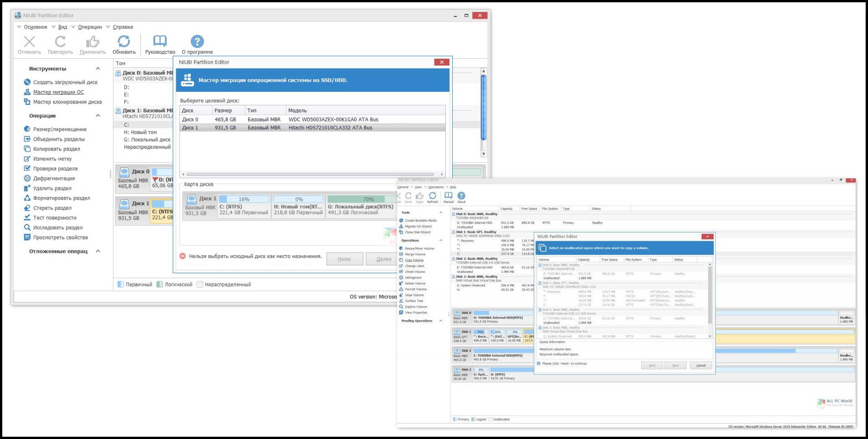Screen dimensions: 868x439
Task: Click the Обновить refresh toolbar icon
Action: tap(124, 41)
